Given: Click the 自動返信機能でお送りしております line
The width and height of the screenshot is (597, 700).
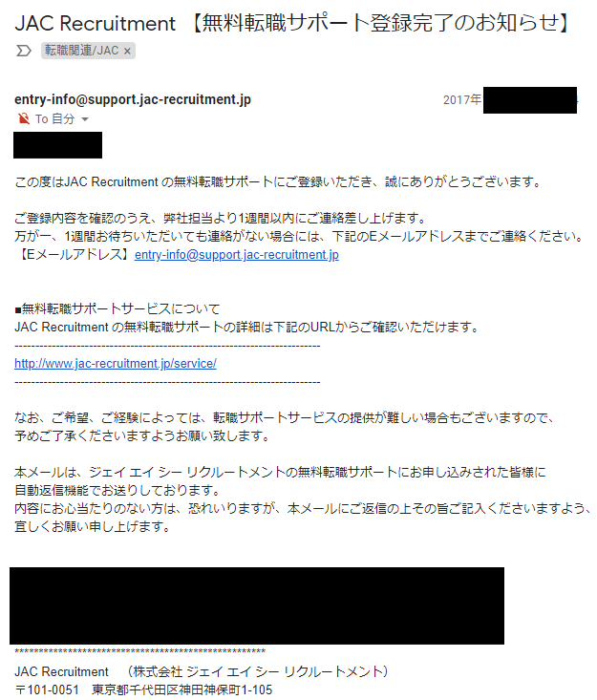Looking at the screenshot, I should (117, 490).
